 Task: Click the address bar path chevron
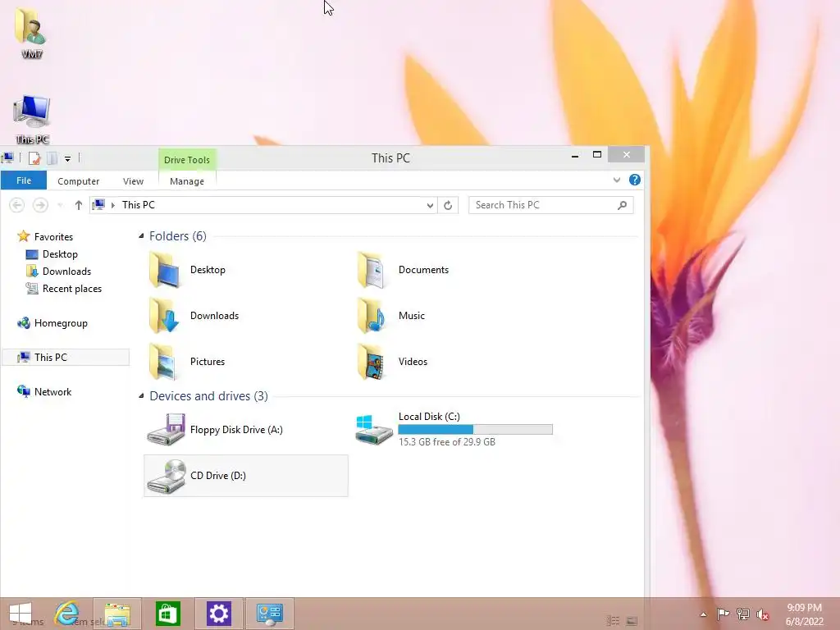point(113,205)
